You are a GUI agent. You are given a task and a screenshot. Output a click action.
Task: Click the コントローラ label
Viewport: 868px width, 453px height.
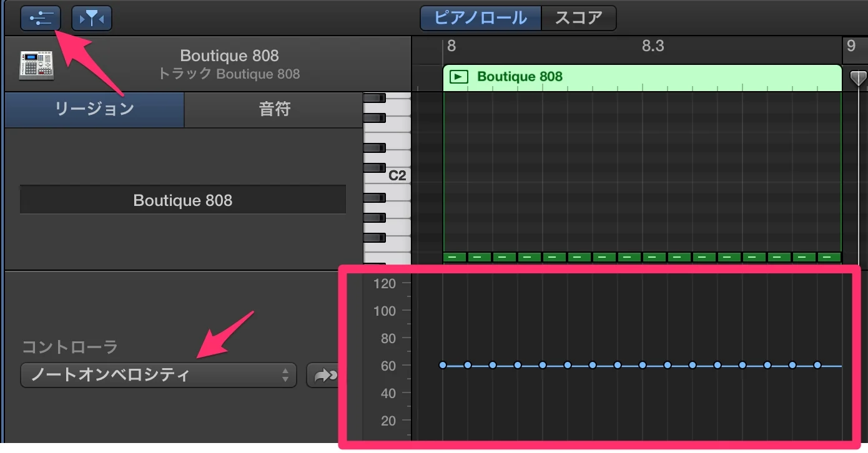[x=70, y=347]
